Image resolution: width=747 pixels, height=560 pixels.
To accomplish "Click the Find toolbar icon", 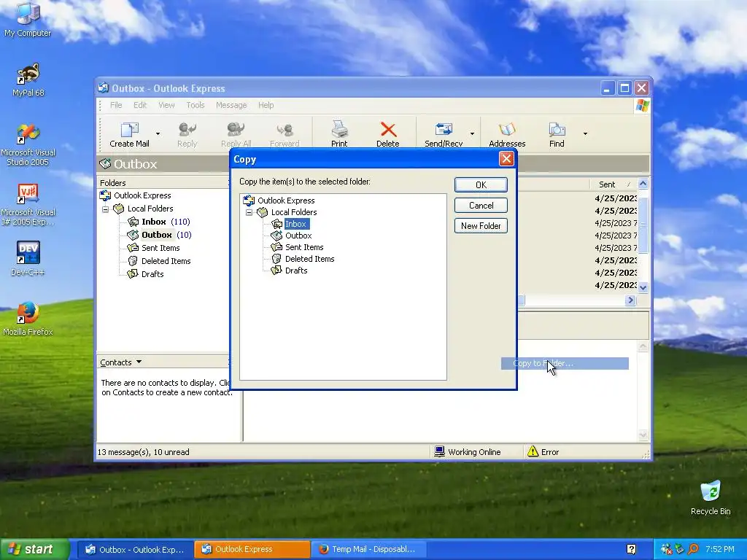I will pos(557,134).
